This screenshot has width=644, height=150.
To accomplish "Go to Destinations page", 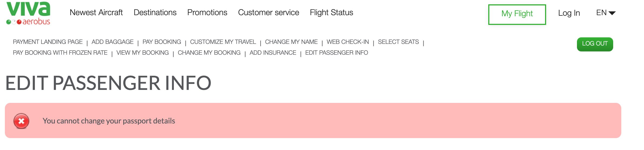I will [x=155, y=12].
